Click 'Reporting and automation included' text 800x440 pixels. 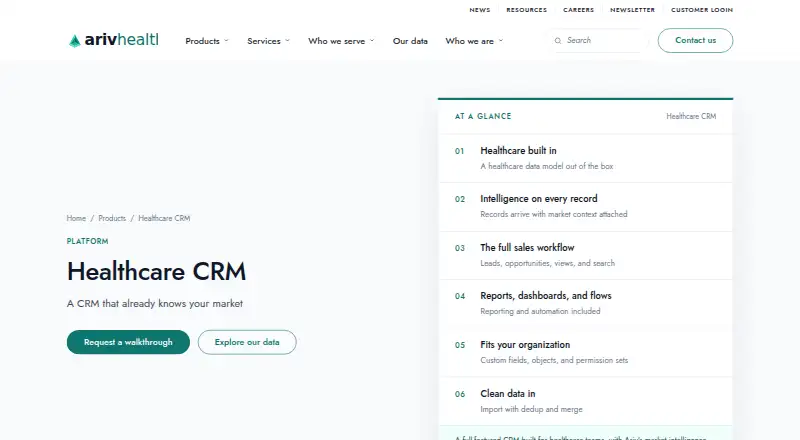tap(540, 311)
